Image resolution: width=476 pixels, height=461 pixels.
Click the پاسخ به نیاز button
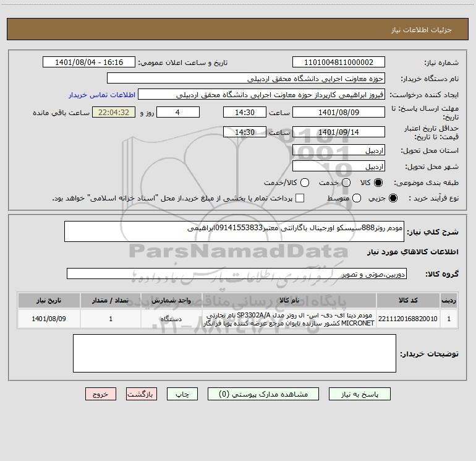359,394
